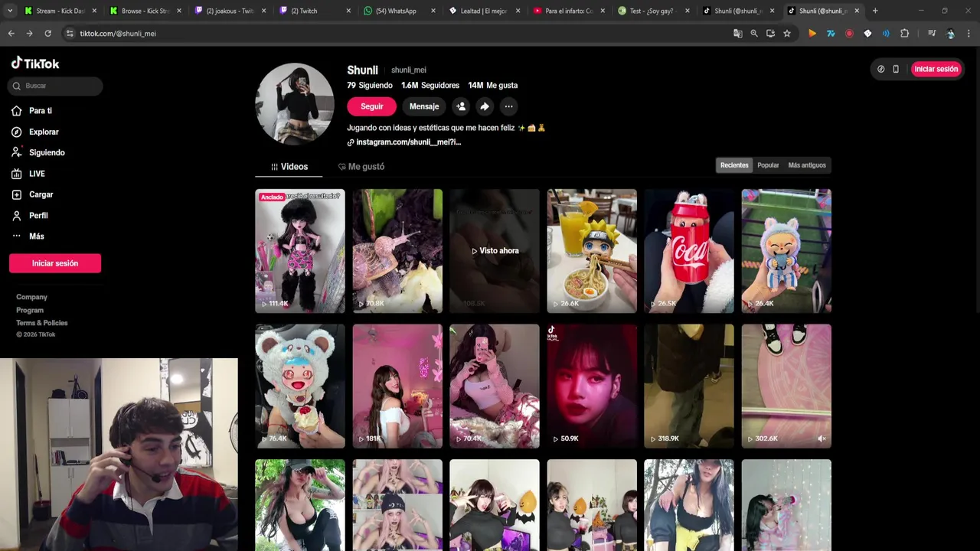
Task: Open the Visto ahora video
Action: click(x=495, y=251)
